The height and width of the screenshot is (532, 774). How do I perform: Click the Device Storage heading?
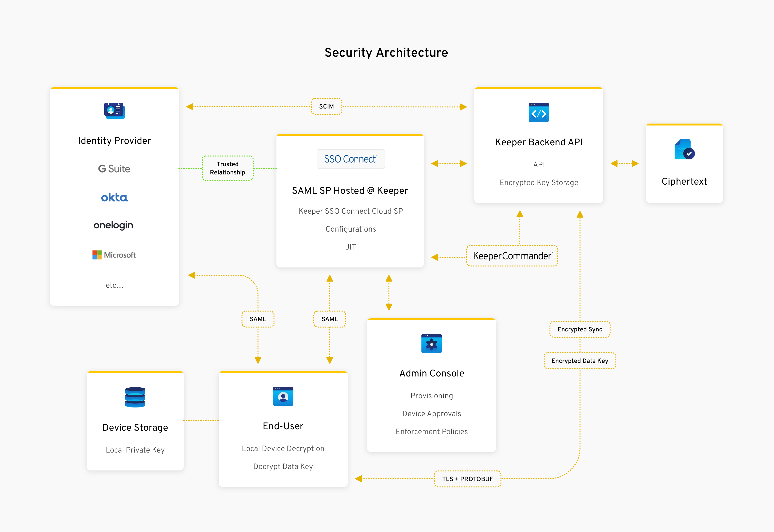[x=135, y=428]
